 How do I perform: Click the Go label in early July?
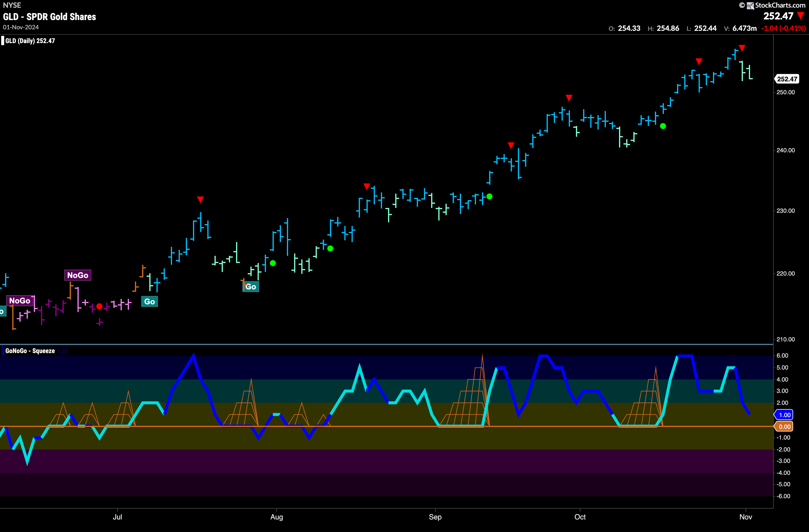coord(150,302)
